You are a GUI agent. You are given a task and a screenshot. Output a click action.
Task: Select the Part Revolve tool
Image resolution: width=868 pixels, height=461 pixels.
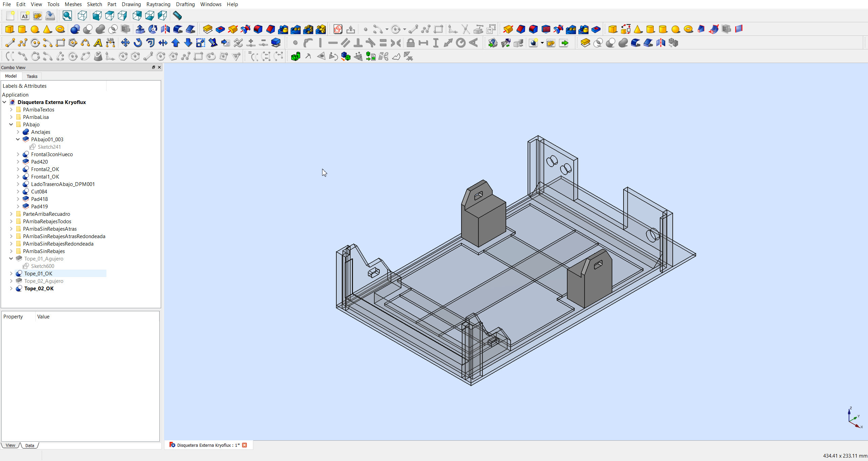tap(153, 29)
